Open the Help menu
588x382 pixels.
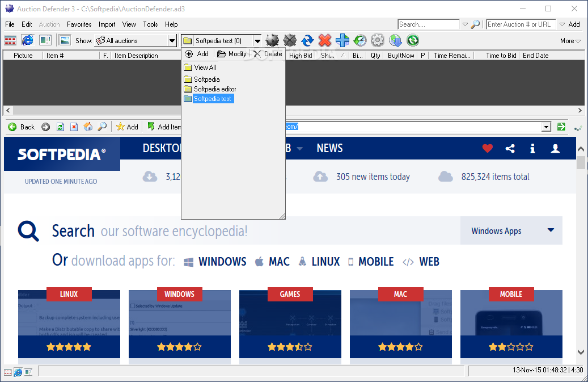point(171,24)
